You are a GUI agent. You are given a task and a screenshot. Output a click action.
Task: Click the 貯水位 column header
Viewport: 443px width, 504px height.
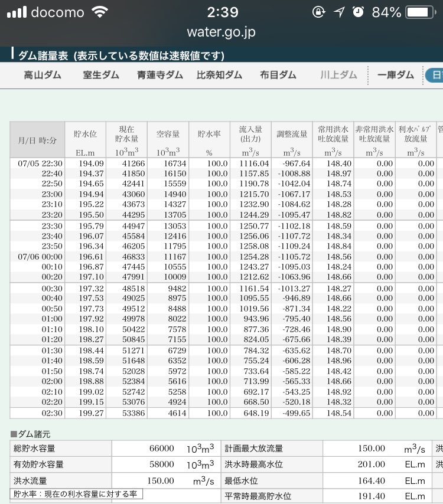pyautogui.click(x=85, y=140)
